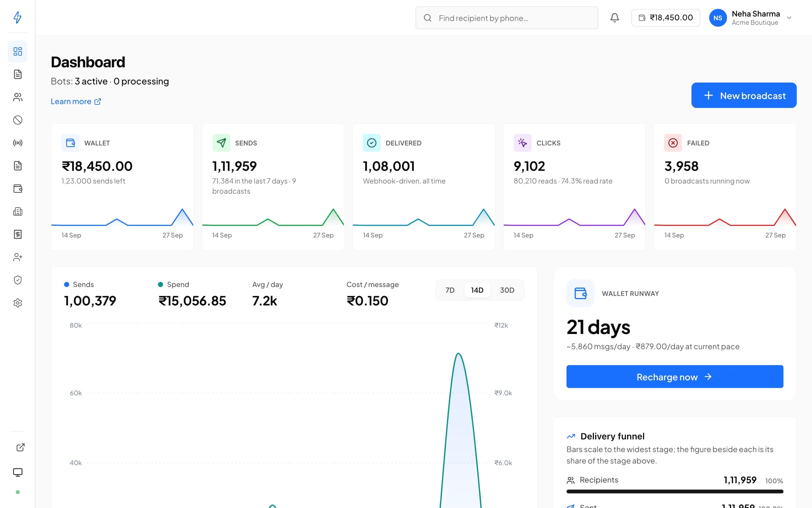Click the ₹18,450.00 wallet balance button in header
Screen dimensions: 812x508
665,18
